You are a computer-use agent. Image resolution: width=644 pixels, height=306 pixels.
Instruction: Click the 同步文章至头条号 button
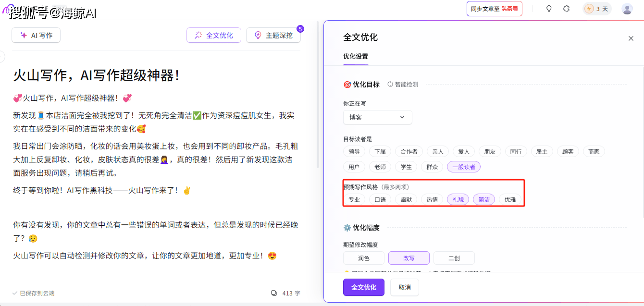pyautogui.click(x=494, y=9)
